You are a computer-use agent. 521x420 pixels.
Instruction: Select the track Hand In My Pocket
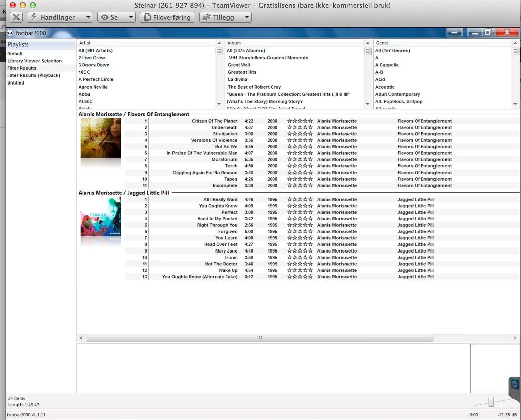(x=218, y=219)
